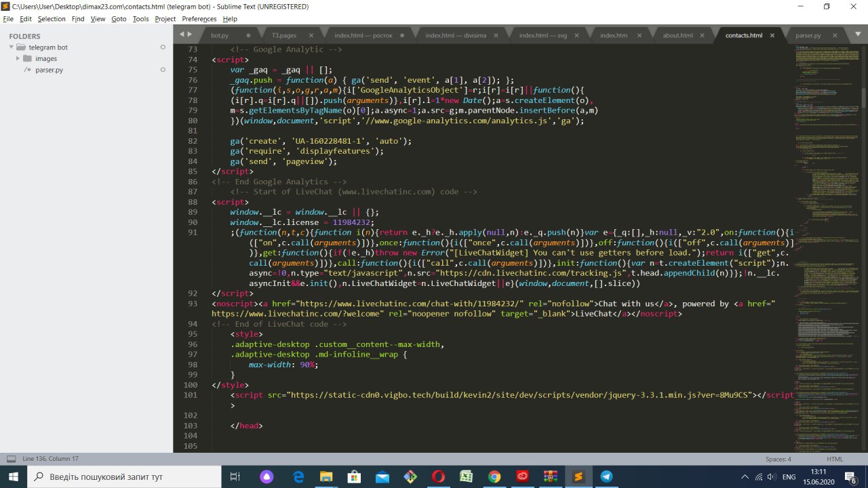Click the status circle next to telegram bot
Viewport: 868px width, 488px height.
click(163, 47)
